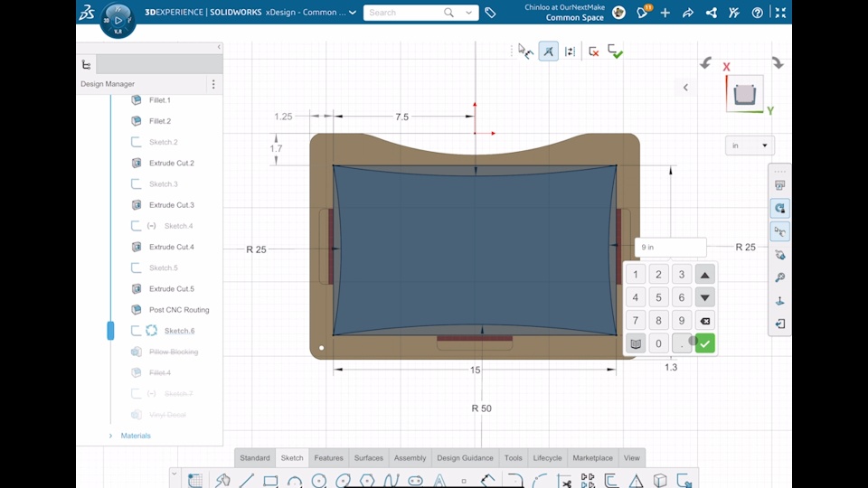This screenshot has height=488, width=868.
Task: Click the design tree icon above Design Manager
Action: [x=87, y=65]
